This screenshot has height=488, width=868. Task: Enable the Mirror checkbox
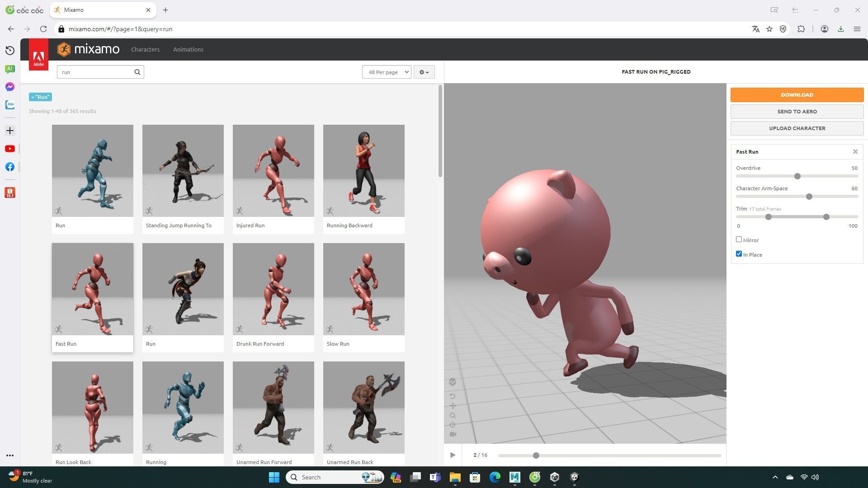point(739,239)
